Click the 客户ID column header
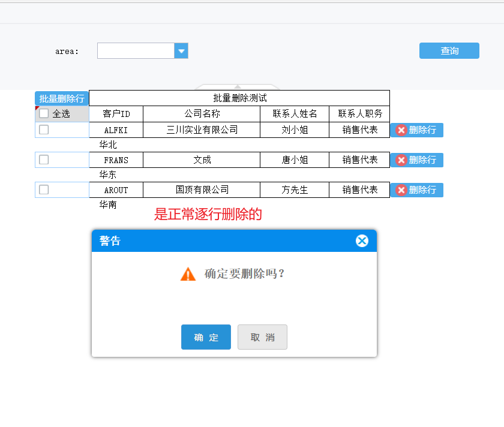 (116, 114)
